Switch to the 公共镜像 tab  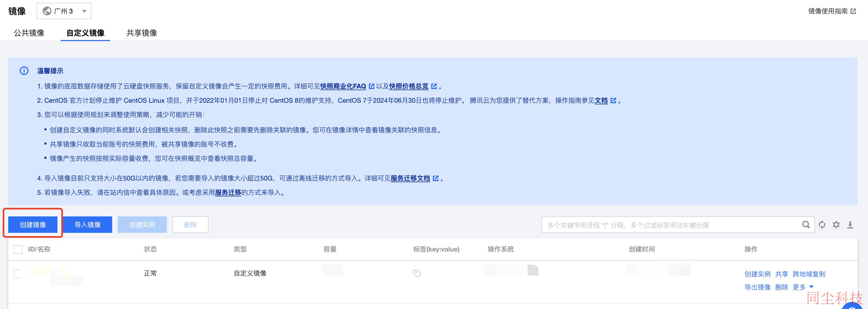[29, 33]
